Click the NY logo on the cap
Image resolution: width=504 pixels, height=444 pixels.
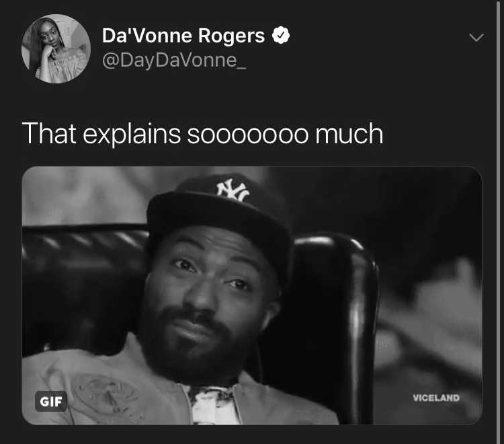click(233, 190)
